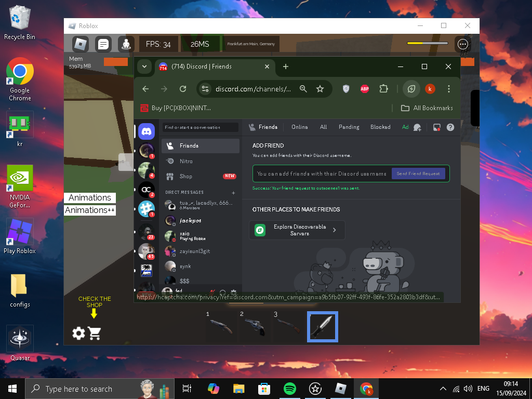Viewport: 532px width, 399px height.
Task: Click the Animations++ button in Roblox
Action: [90, 210]
